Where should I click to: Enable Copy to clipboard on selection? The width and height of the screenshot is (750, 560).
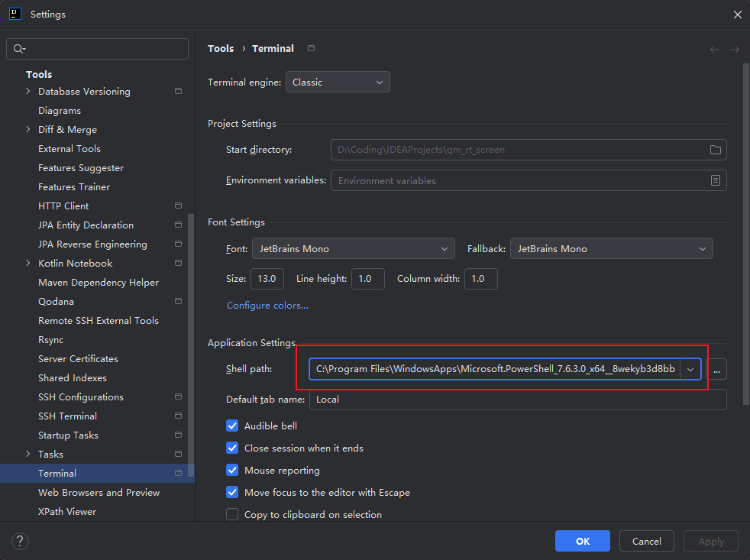coord(232,514)
